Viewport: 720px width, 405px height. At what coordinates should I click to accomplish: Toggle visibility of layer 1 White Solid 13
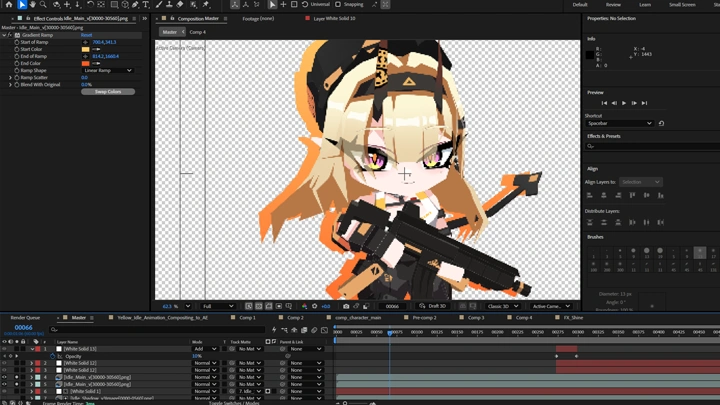click(x=4, y=349)
